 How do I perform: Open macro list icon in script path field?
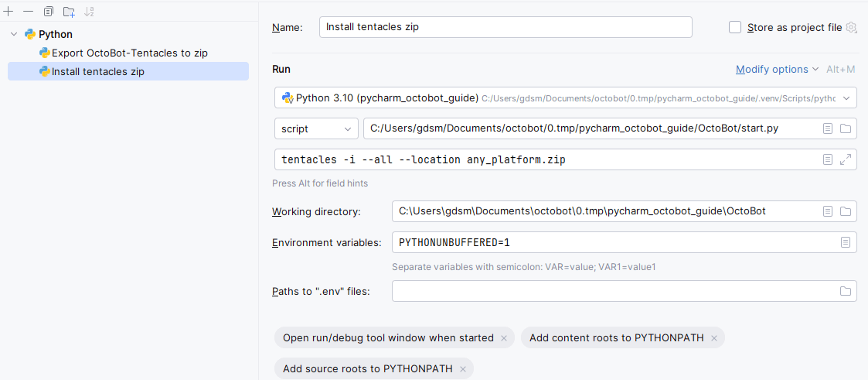[x=828, y=128]
